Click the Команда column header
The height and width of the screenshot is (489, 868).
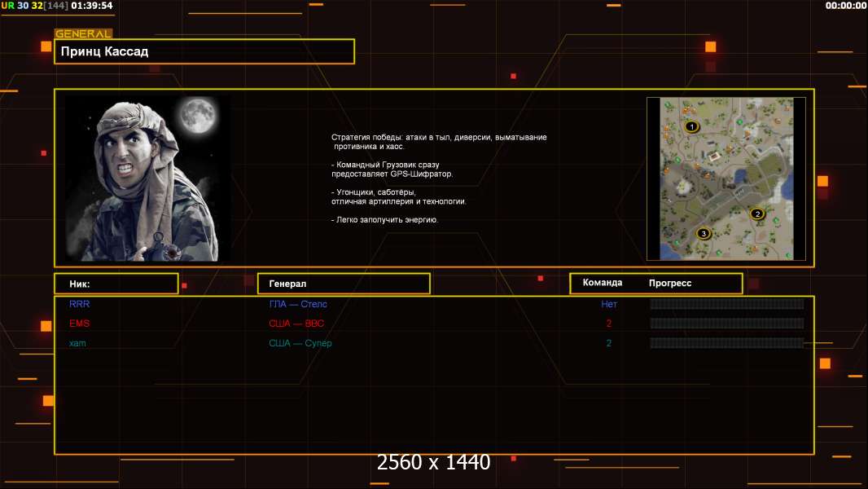tap(603, 283)
